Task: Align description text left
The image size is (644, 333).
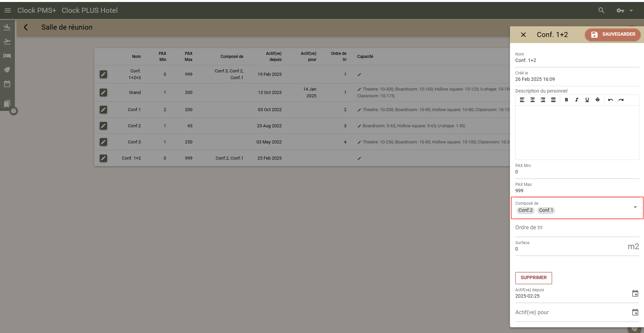Action: pyautogui.click(x=522, y=100)
